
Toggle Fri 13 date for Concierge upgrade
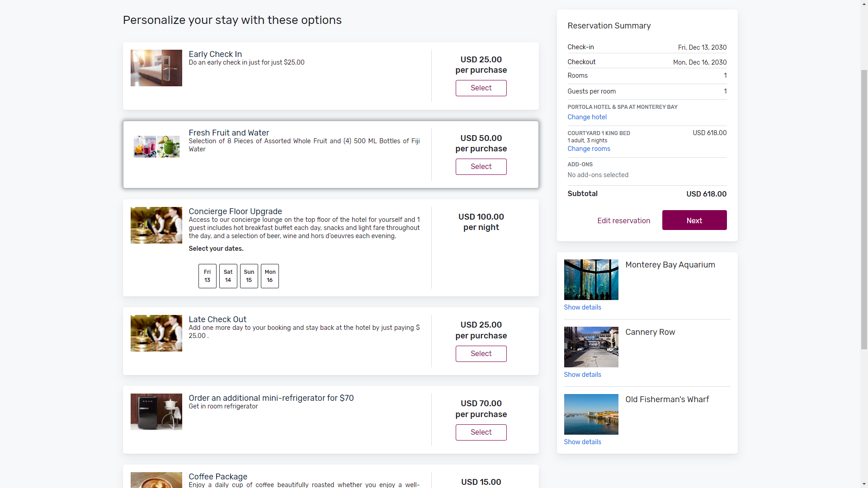pyautogui.click(x=208, y=276)
